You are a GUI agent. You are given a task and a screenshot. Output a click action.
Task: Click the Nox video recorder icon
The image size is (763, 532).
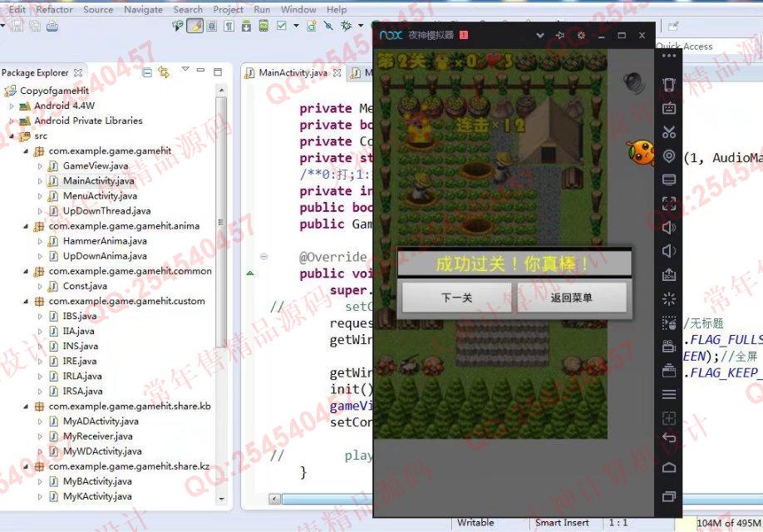coord(669,346)
